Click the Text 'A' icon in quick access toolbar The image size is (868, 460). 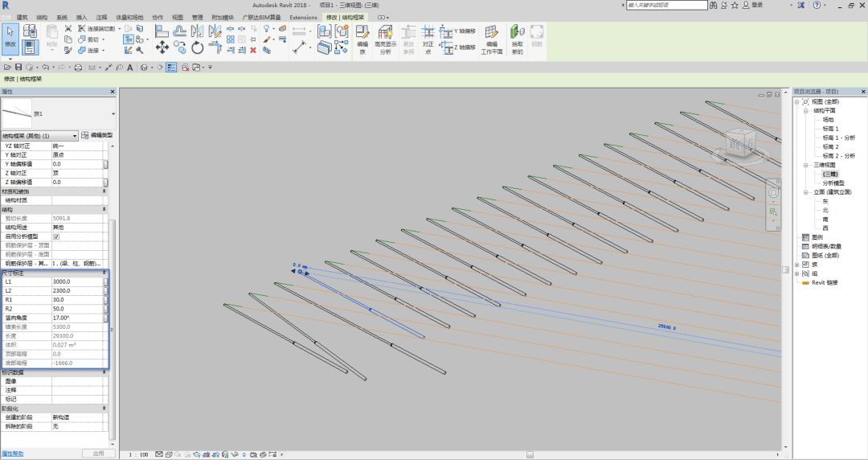[130, 67]
